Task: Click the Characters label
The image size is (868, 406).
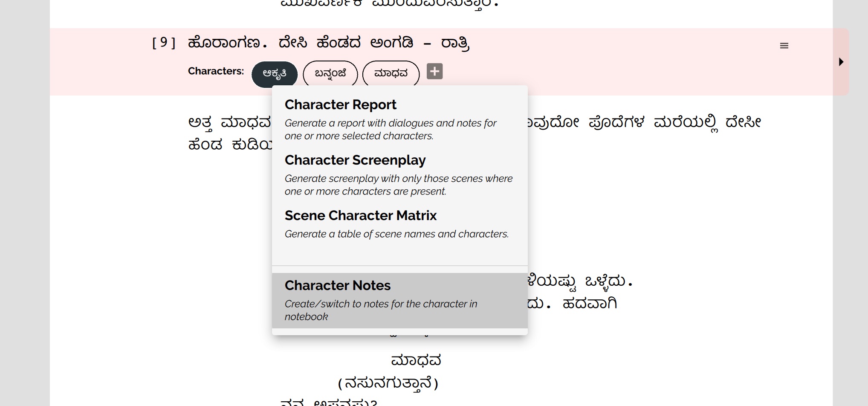Action: pos(215,71)
